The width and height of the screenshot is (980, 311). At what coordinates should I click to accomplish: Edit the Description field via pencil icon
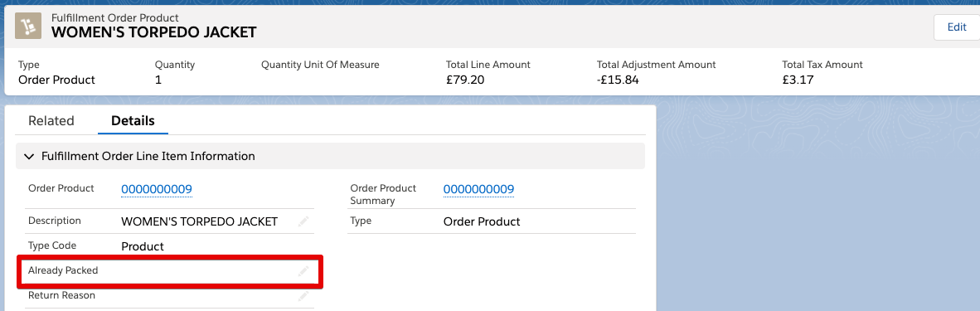[303, 221]
